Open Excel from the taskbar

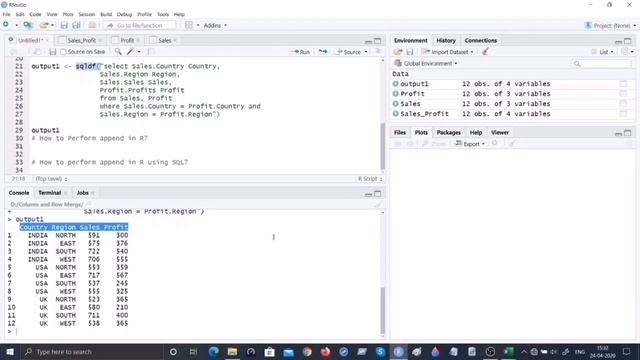(509, 351)
